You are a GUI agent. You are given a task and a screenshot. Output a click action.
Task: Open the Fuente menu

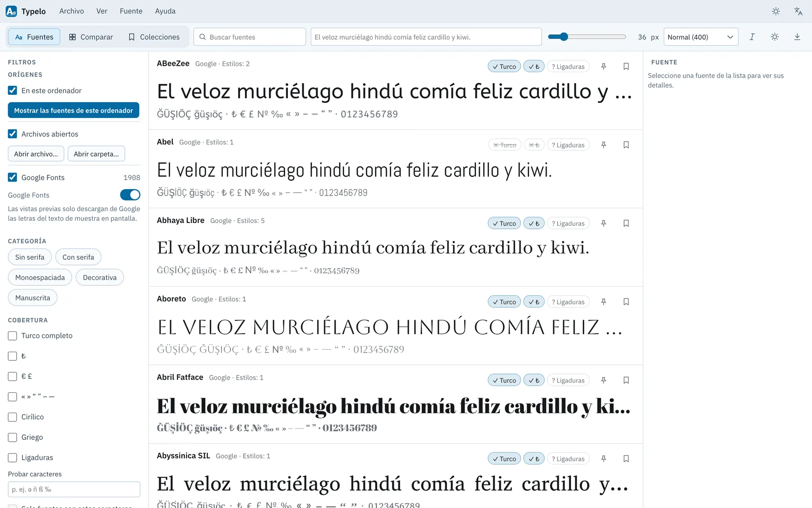131,11
